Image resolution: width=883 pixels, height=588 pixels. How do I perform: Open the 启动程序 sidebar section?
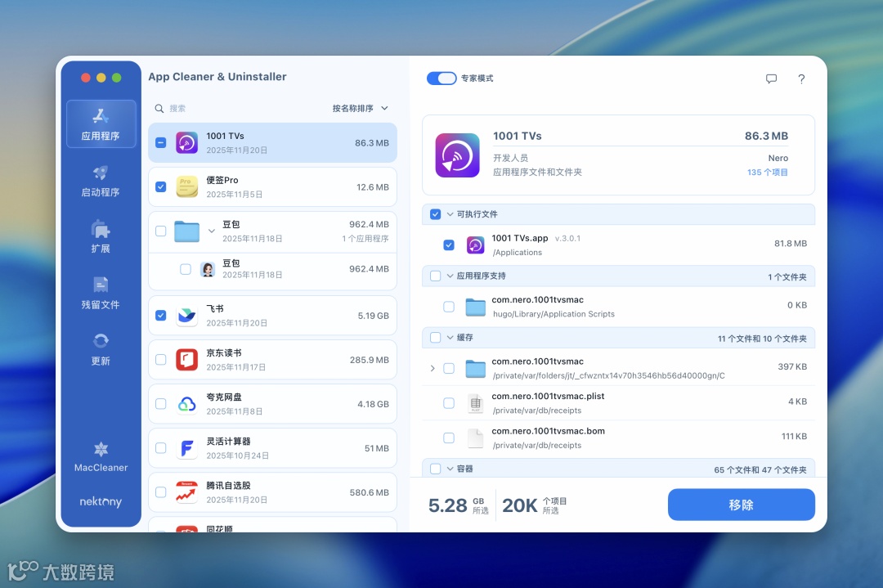(101, 181)
